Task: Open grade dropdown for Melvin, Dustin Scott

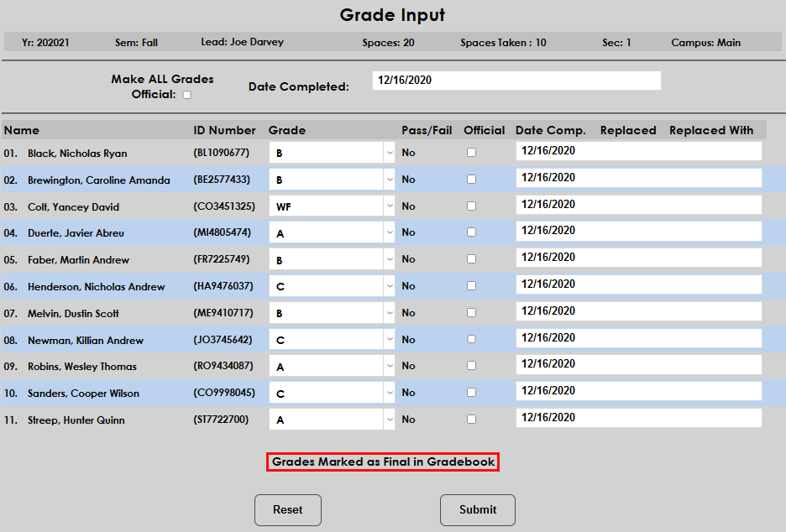Action: click(331, 313)
